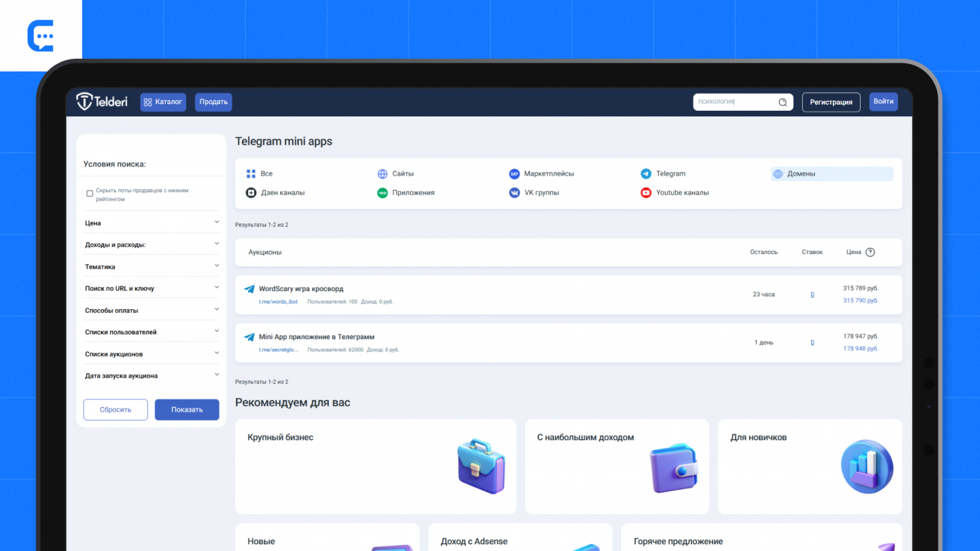Screen dimensions: 980x551
Task: Open С наибольшим доходом card
Action: coord(617,467)
